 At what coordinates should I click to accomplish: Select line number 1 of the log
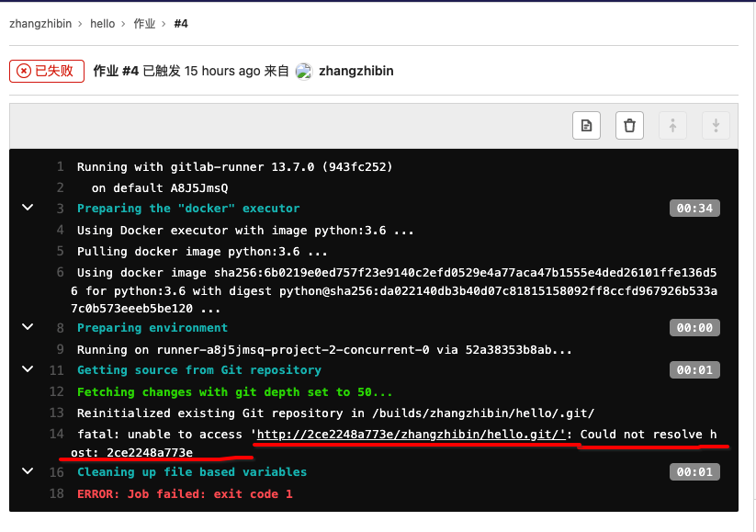pyautogui.click(x=60, y=166)
